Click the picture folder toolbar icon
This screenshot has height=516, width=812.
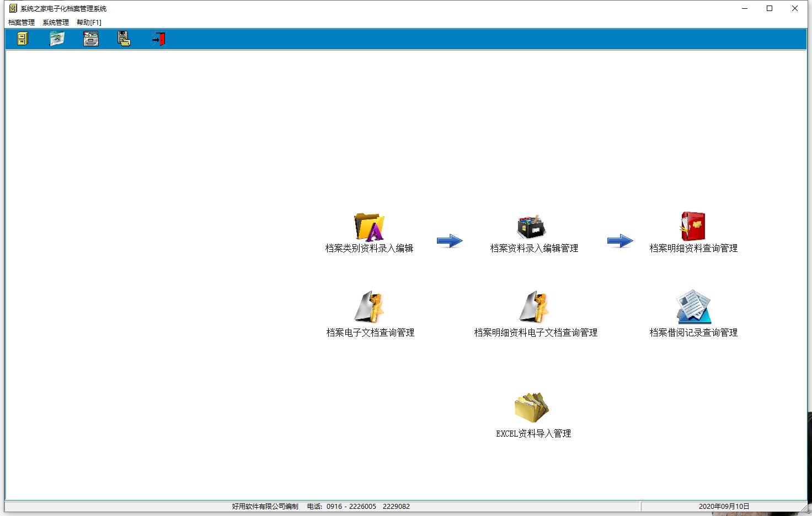57,39
